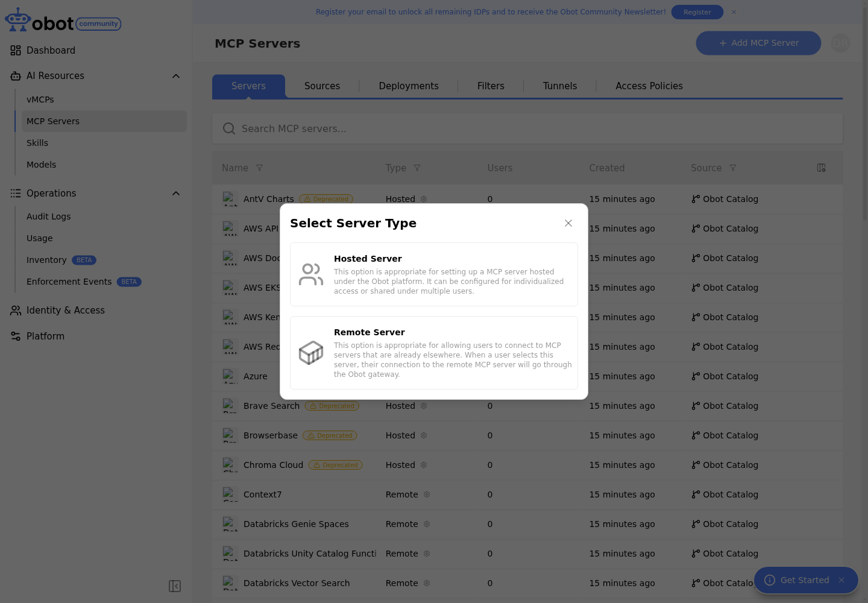Close the Select Server Type dialog
Screen dimensions: 868x603
point(568,223)
